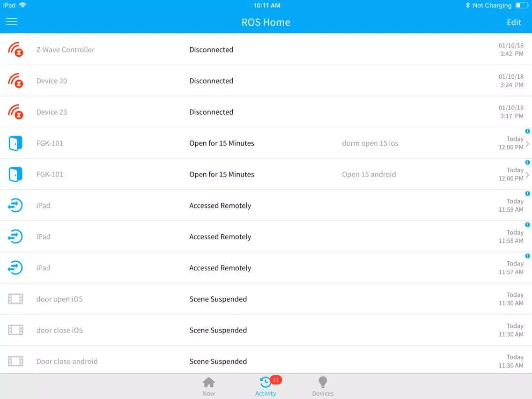
Task: Switch to the Devices tab
Action: pos(323,386)
